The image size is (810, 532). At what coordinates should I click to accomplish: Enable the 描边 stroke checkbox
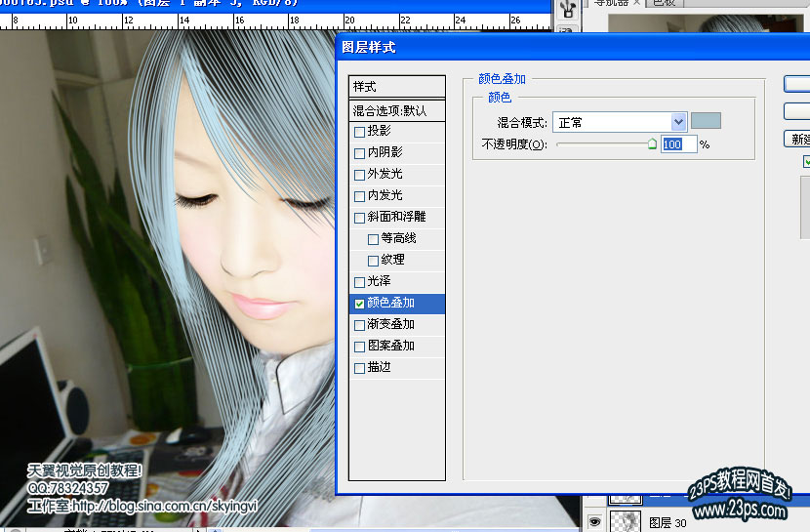coord(359,369)
